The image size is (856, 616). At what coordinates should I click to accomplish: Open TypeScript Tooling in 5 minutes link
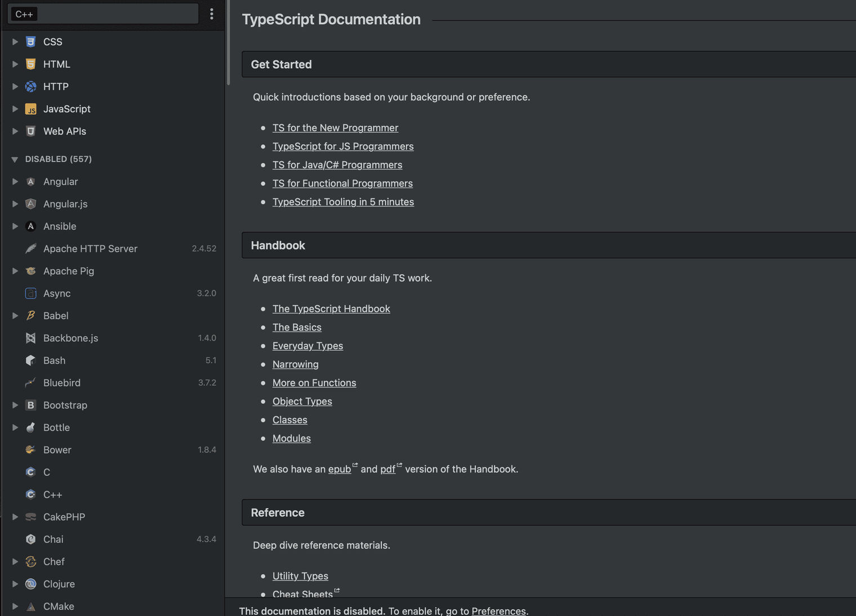(343, 202)
